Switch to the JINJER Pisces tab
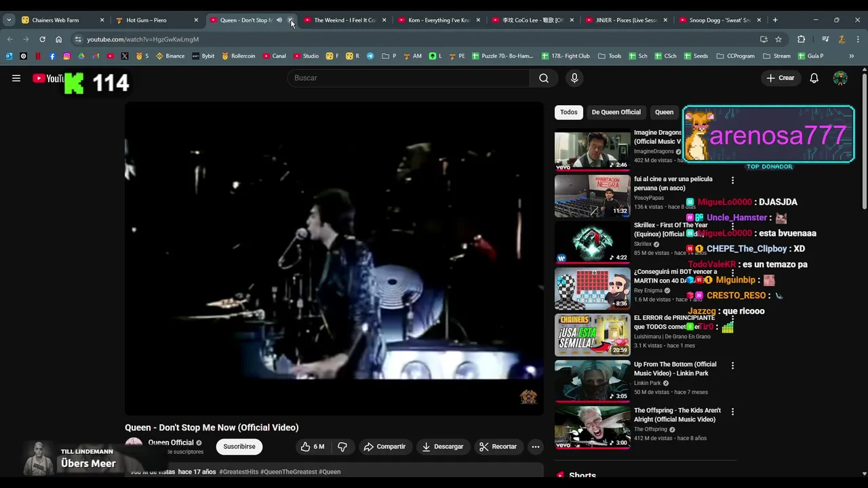Viewport: 868px width, 488px height. click(x=625, y=20)
